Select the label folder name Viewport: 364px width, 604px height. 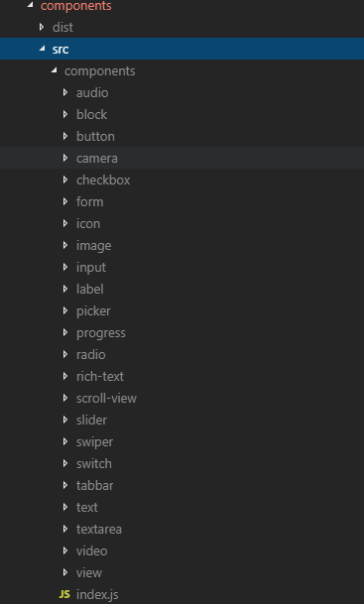89,290
